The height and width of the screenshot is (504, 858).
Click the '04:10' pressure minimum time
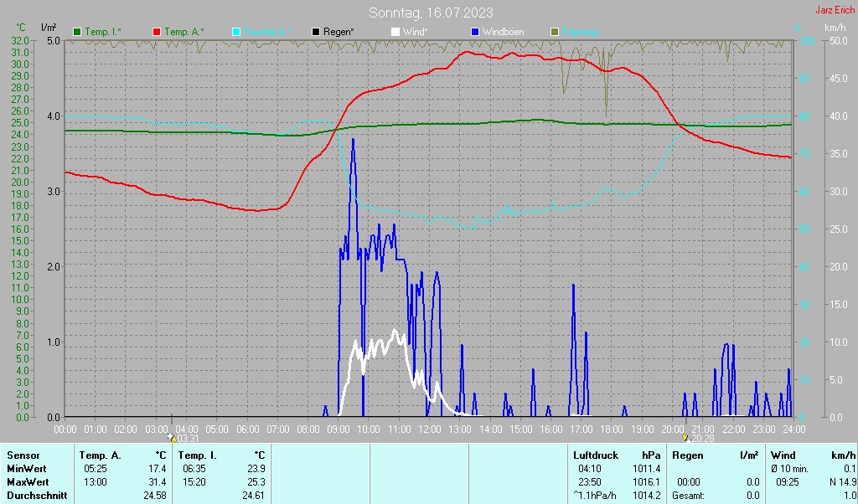(590, 469)
